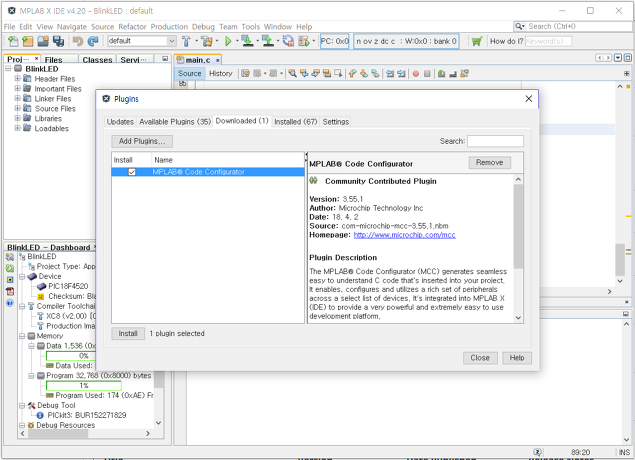
Task: Expand the Important Files folder
Action: (17, 88)
